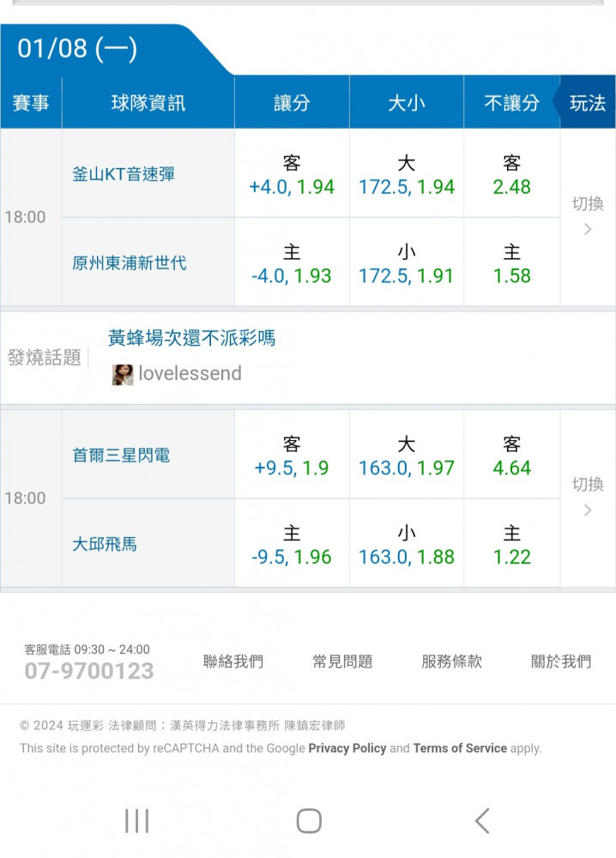Open the 常見問題 footer link
616x858 pixels.
pyautogui.click(x=342, y=662)
